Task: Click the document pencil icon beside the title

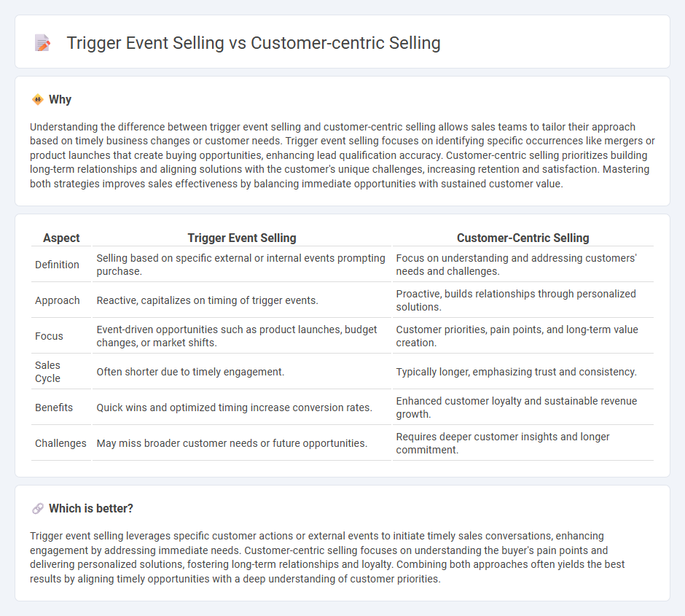Action: click(x=42, y=43)
